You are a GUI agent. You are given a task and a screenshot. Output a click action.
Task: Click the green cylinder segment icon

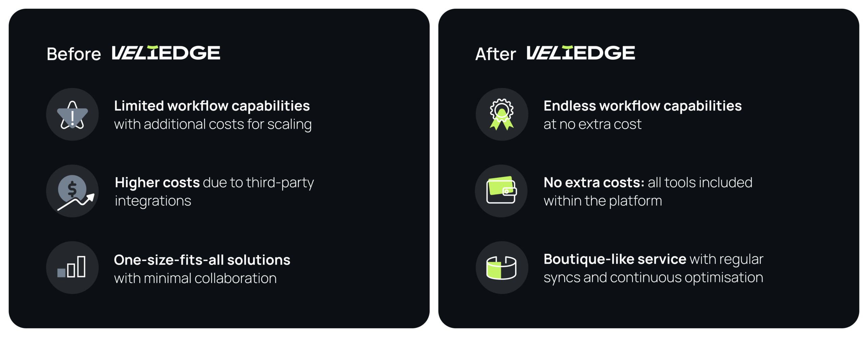[501, 267]
